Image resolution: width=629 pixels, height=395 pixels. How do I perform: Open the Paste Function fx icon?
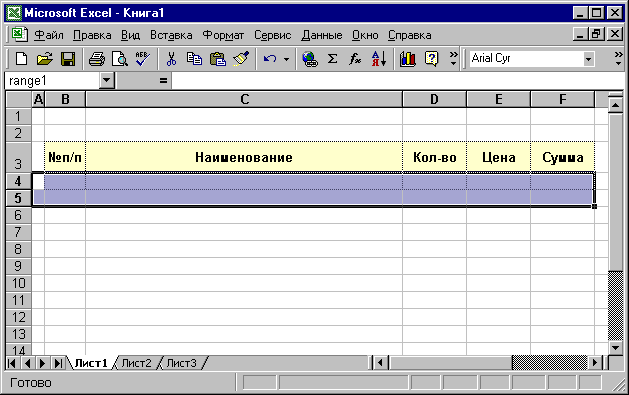pyautogui.click(x=355, y=59)
